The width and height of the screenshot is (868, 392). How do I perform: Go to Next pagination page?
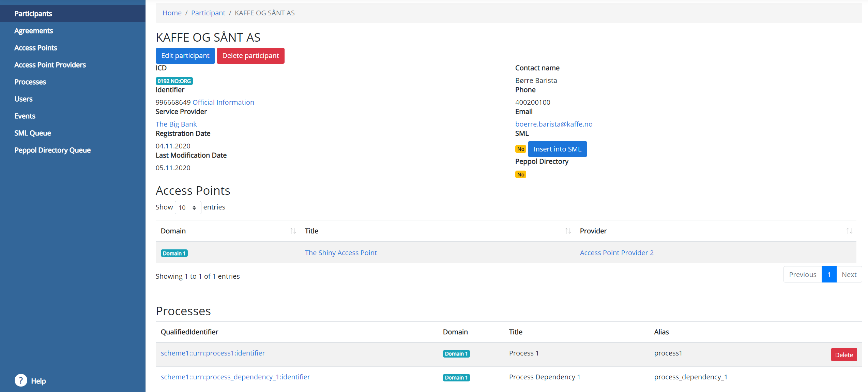point(849,275)
